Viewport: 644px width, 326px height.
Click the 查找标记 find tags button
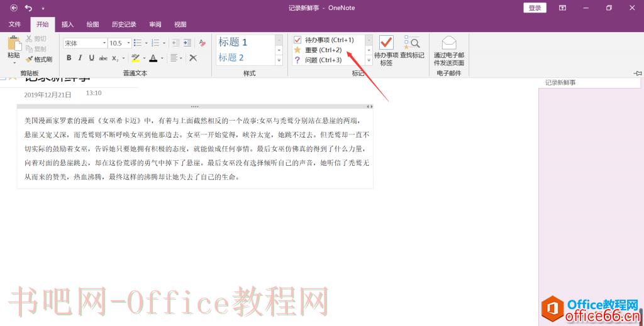click(x=412, y=46)
